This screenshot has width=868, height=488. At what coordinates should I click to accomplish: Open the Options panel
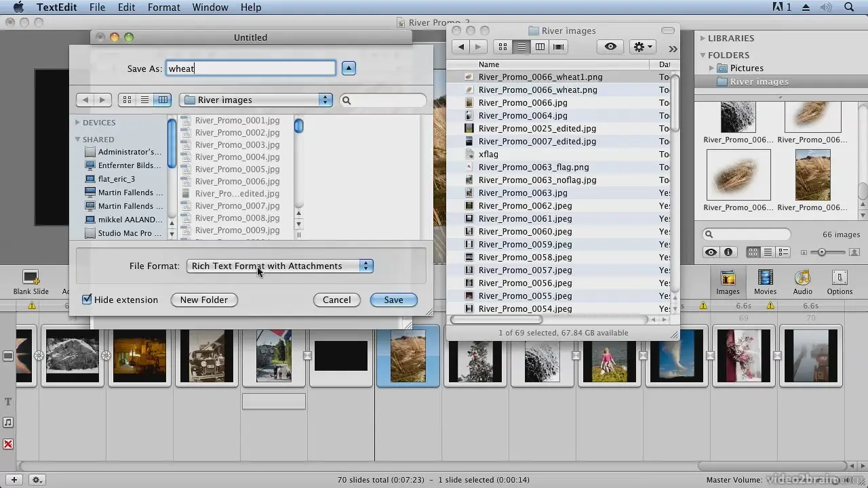[x=840, y=281]
